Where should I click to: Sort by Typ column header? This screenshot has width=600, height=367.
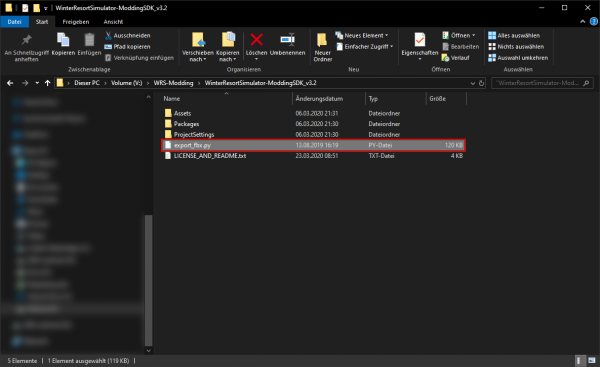(x=373, y=99)
